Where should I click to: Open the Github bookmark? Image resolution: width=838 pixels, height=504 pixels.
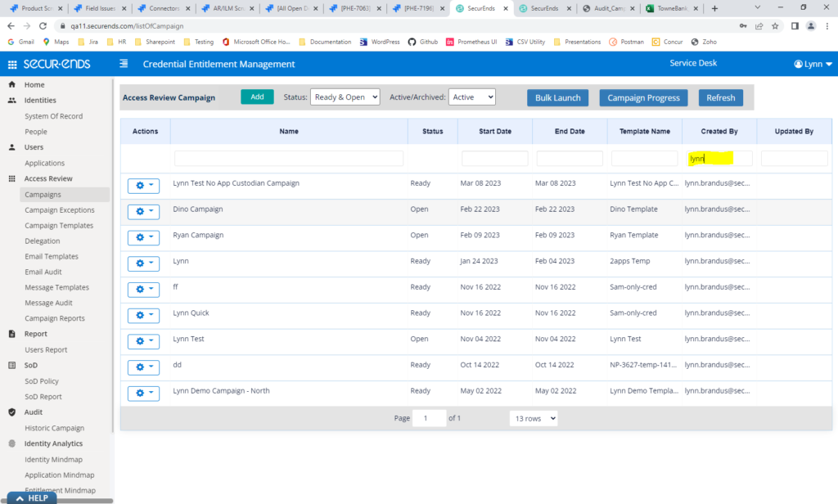(423, 42)
